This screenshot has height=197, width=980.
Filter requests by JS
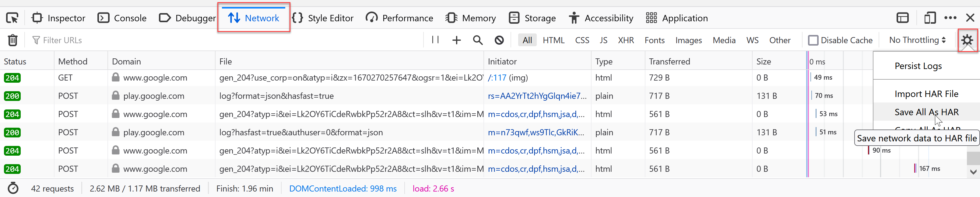coord(603,40)
